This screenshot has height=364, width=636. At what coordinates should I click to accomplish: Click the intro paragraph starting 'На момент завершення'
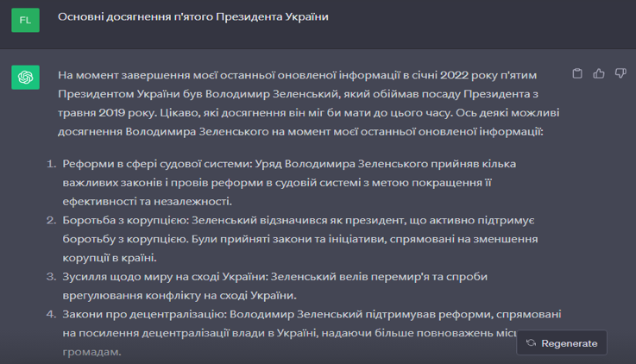click(x=309, y=104)
